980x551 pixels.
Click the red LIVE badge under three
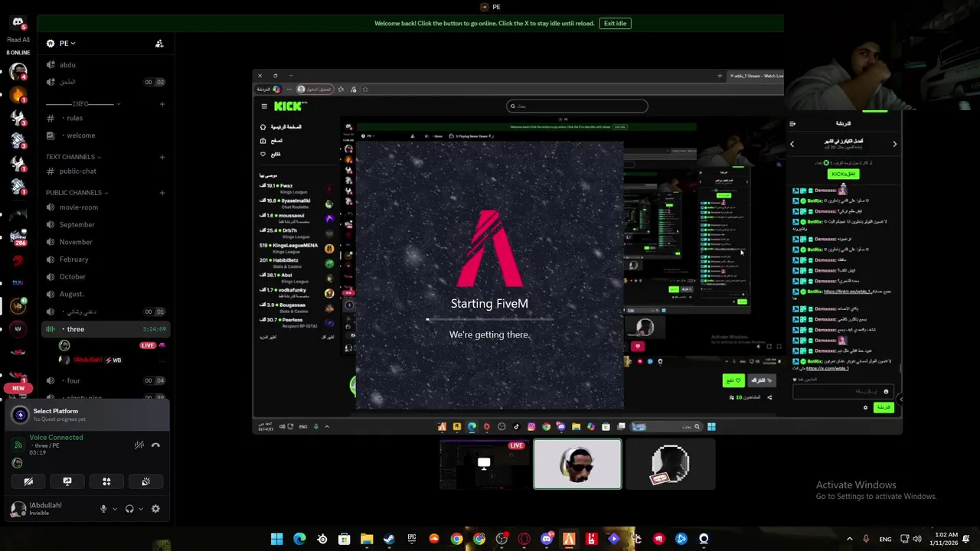coord(148,345)
